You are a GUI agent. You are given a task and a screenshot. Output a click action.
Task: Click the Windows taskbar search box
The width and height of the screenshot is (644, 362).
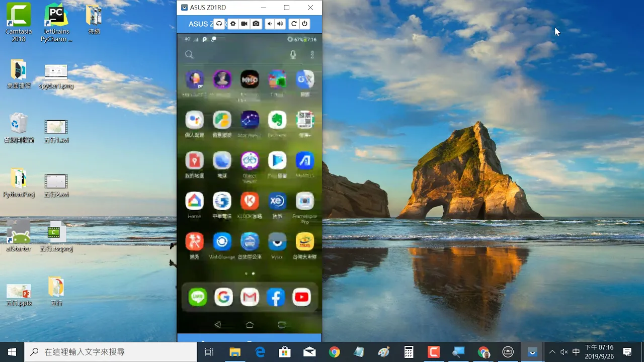click(x=111, y=352)
